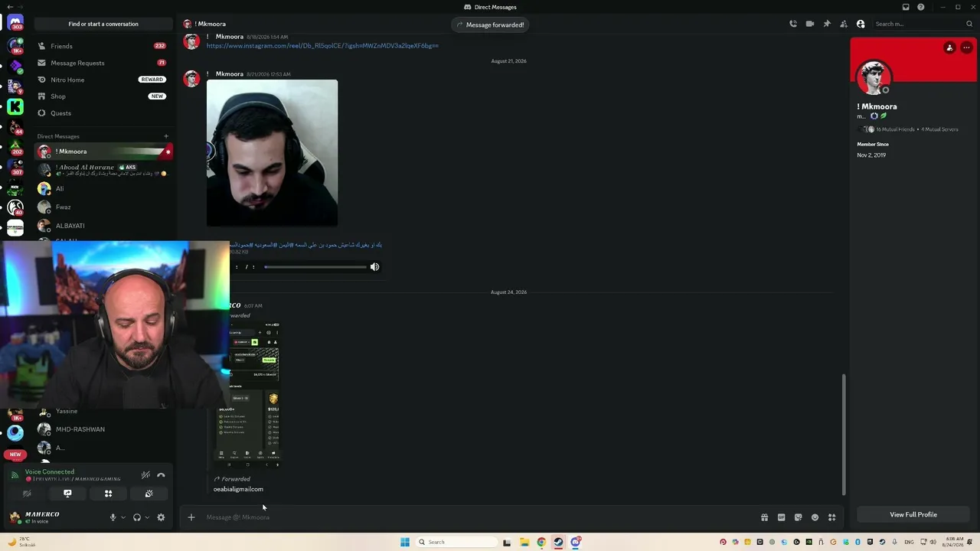Expand headphone output options arrow
Viewport: 980px width, 551px height.
tap(147, 517)
